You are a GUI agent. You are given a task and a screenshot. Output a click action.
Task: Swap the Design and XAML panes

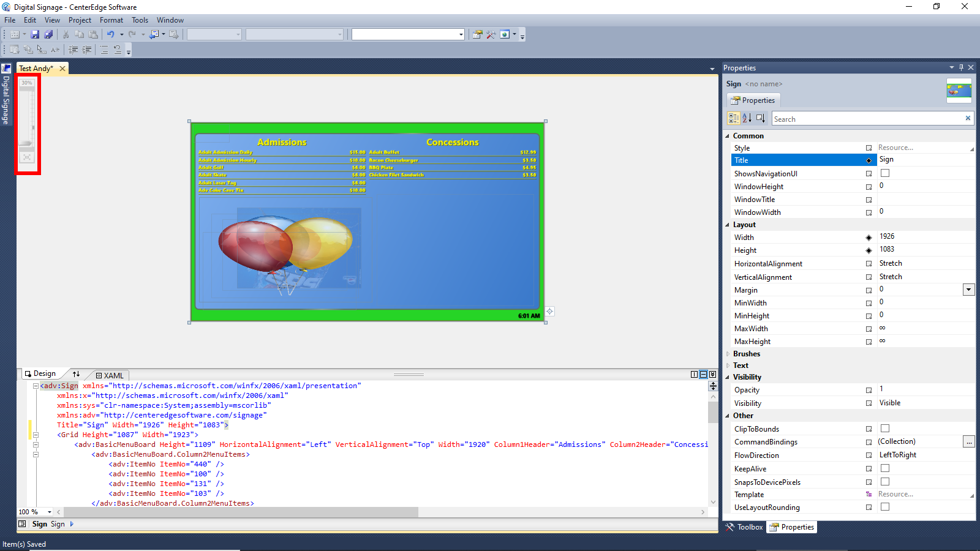pyautogui.click(x=76, y=374)
